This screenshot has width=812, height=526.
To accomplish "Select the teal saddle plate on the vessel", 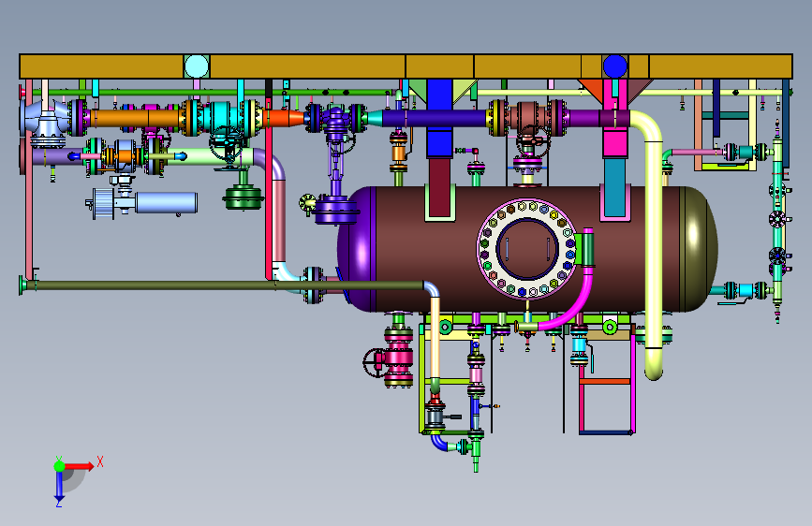I will 614,187.
